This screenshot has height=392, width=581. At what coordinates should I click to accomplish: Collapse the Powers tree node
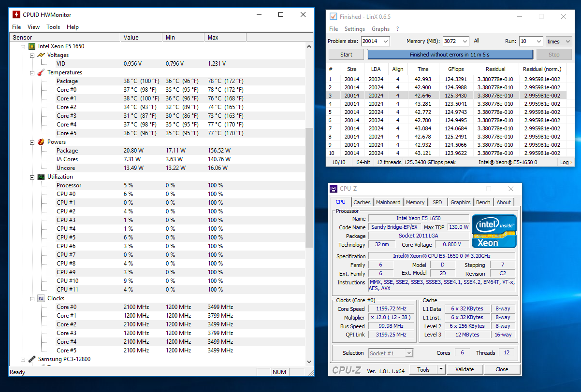(x=32, y=142)
